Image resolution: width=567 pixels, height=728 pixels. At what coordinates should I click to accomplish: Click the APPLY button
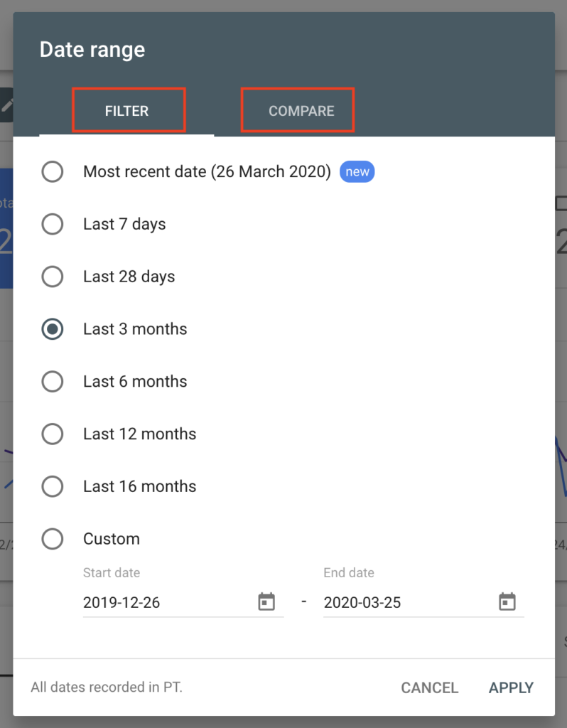coord(512,687)
